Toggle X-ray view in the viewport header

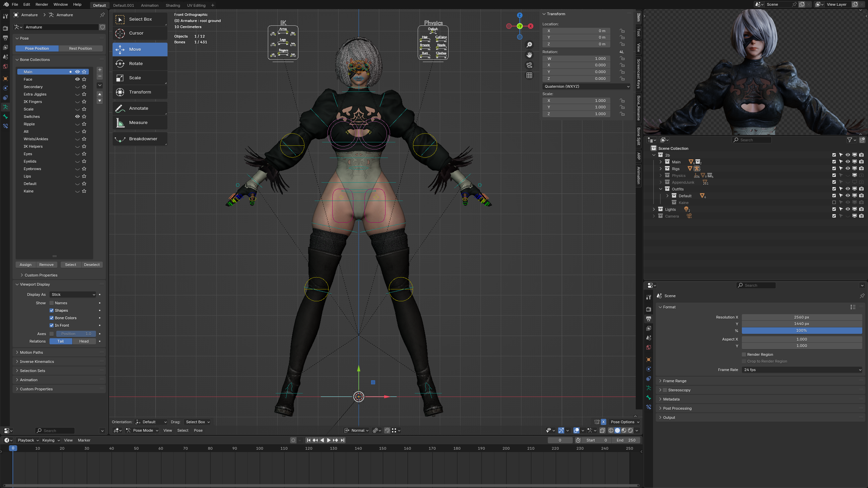click(x=603, y=430)
